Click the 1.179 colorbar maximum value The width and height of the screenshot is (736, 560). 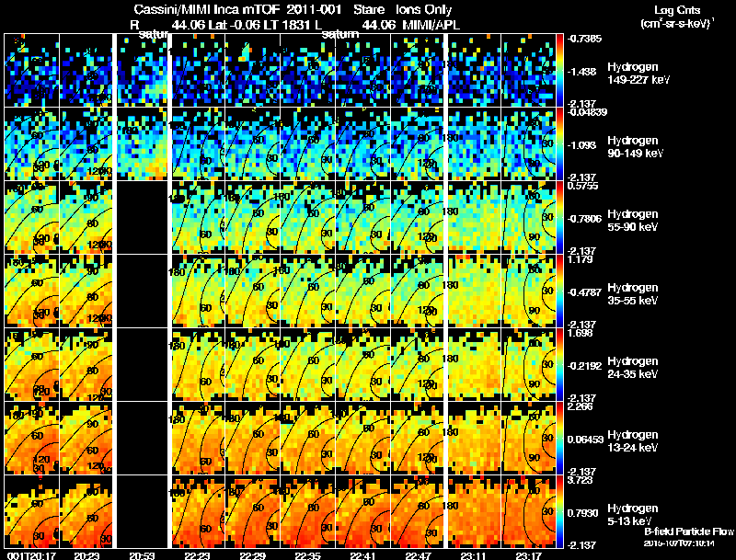(x=580, y=259)
